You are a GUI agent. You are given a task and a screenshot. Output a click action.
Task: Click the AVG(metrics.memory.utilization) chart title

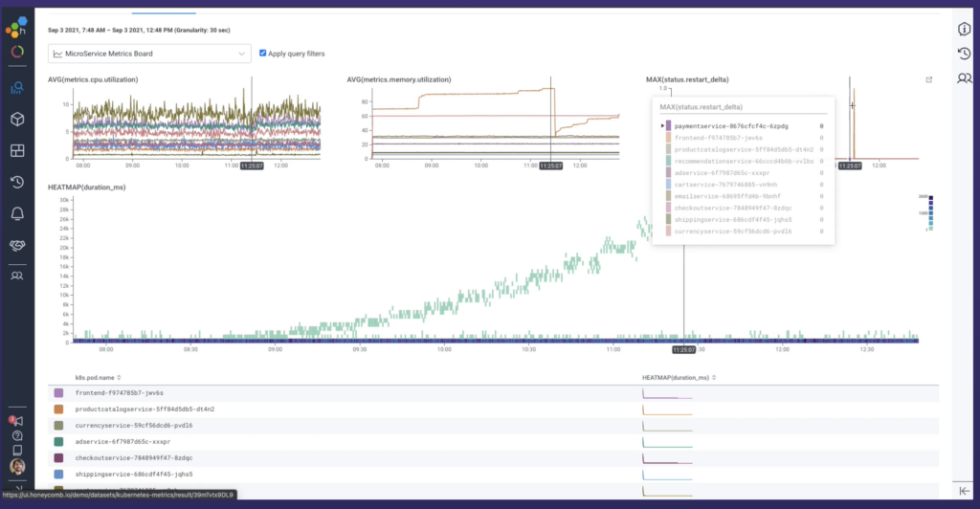(x=399, y=80)
